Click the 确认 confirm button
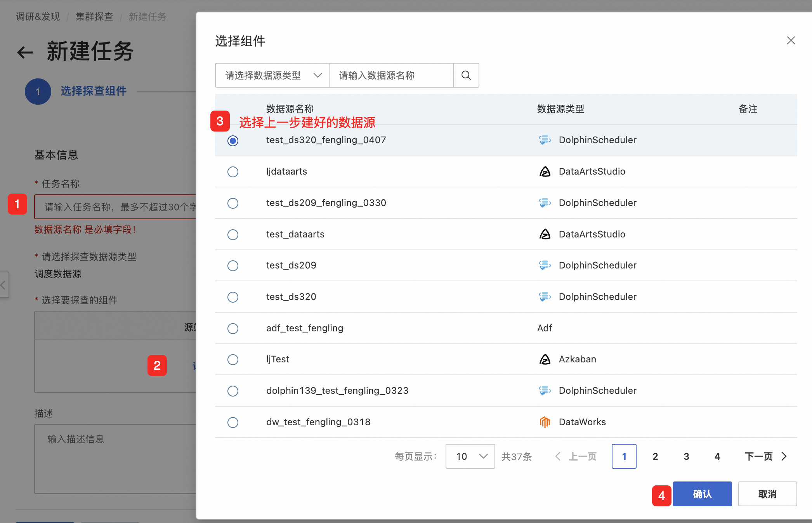This screenshot has width=812, height=523. [x=702, y=494]
